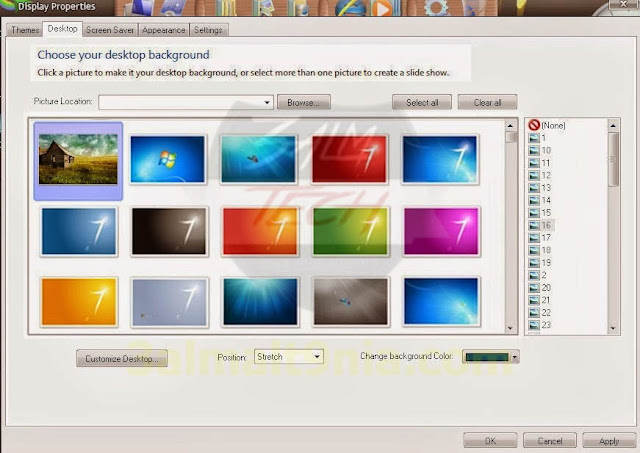This screenshot has height=453, width=640.
Task: Click the Apply button
Action: pyautogui.click(x=609, y=441)
